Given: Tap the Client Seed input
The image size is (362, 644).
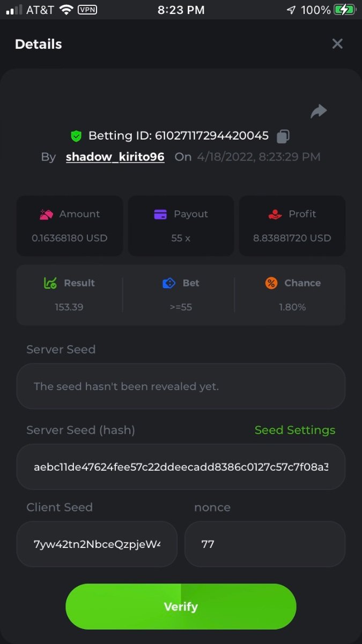Looking at the screenshot, I should coord(97,544).
